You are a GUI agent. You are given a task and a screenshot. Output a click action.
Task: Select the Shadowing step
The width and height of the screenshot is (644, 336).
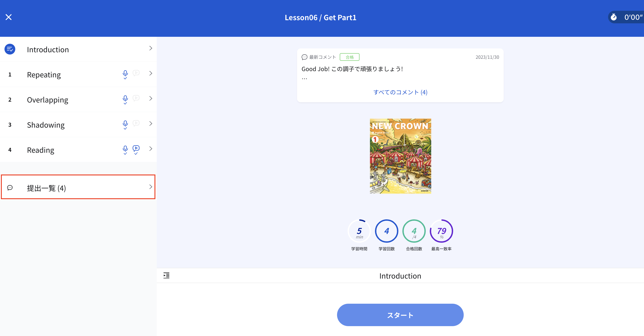78,124
